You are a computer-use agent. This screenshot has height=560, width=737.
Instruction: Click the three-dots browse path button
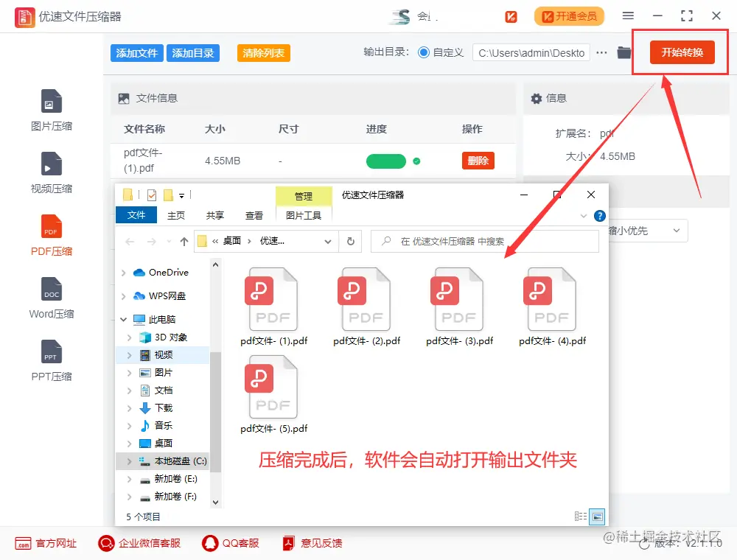tap(601, 52)
